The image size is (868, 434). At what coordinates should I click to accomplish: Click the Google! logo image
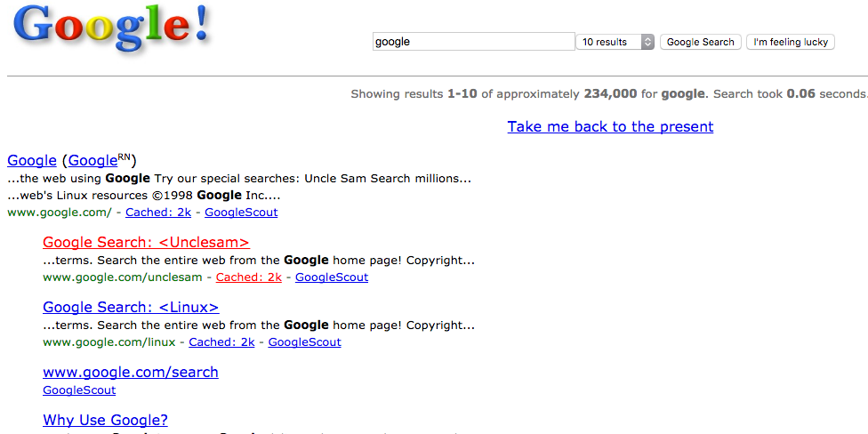pyautogui.click(x=112, y=28)
